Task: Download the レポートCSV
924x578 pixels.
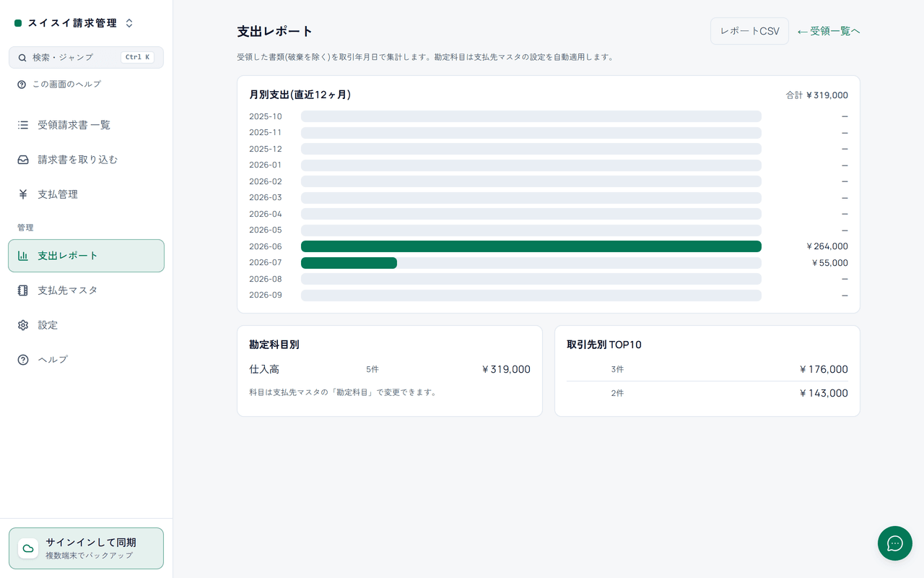Action: coord(749,31)
